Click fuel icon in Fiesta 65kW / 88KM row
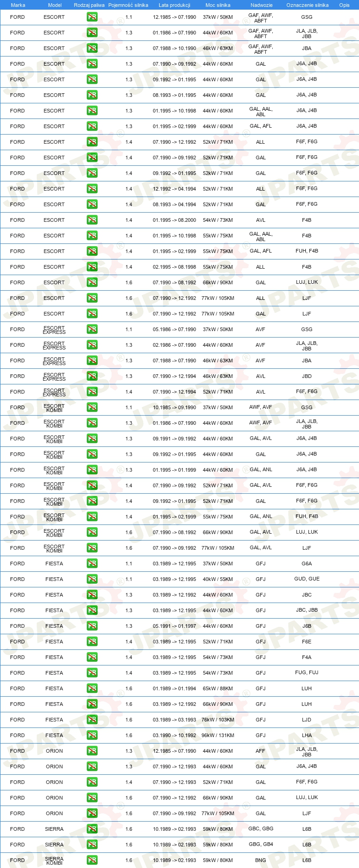The height and width of the screenshot is (868, 359). pyautogui.click(x=92, y=688)
